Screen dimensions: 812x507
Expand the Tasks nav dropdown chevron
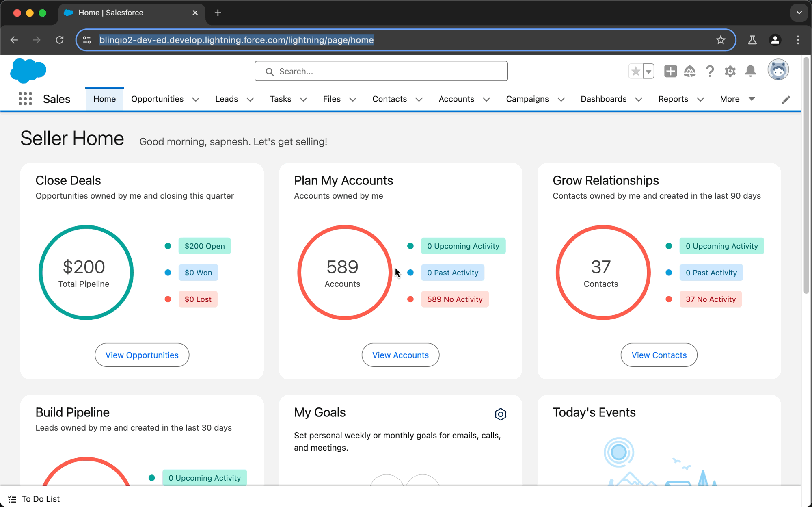[303, 100]
